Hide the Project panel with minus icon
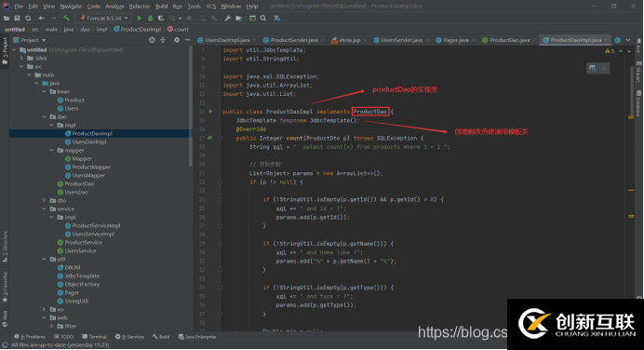 [187, 40]
